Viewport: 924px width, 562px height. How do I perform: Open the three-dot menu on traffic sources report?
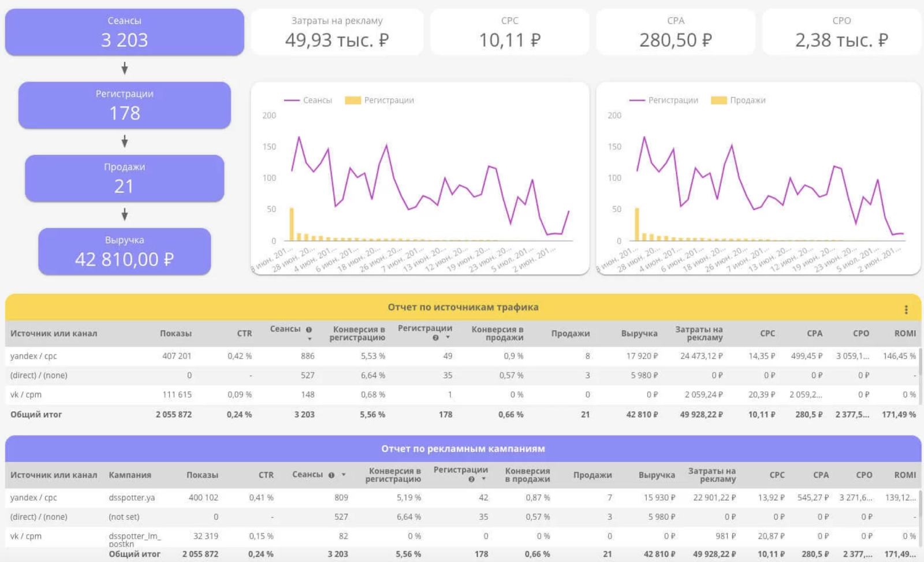pos(906,310)
